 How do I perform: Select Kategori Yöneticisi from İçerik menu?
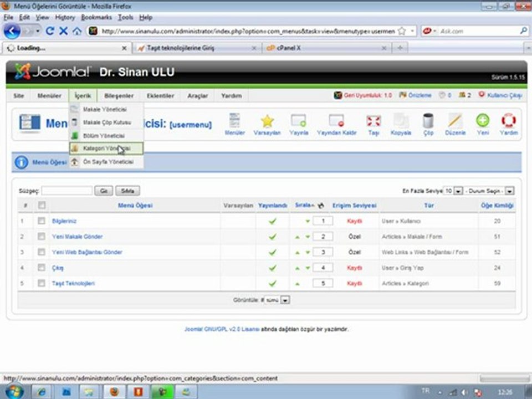pyautogui.click(x=106, y=149)
